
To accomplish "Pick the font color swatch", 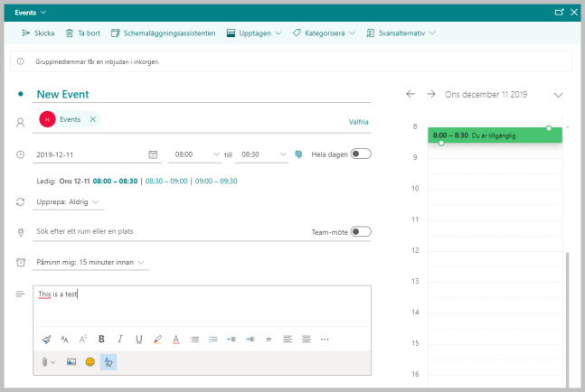I will tap(175, 339).
